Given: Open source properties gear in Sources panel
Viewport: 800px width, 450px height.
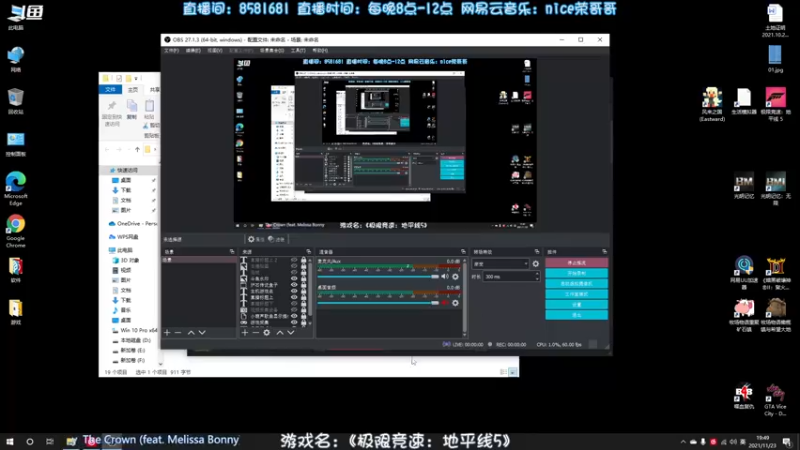Looking at the screenshot, I should coord(267,333).
